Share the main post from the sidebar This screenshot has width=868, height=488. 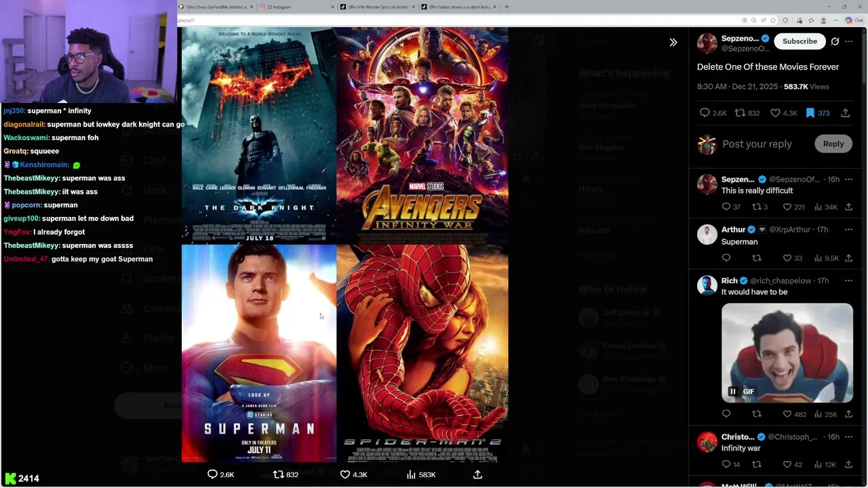coord(846,113)
